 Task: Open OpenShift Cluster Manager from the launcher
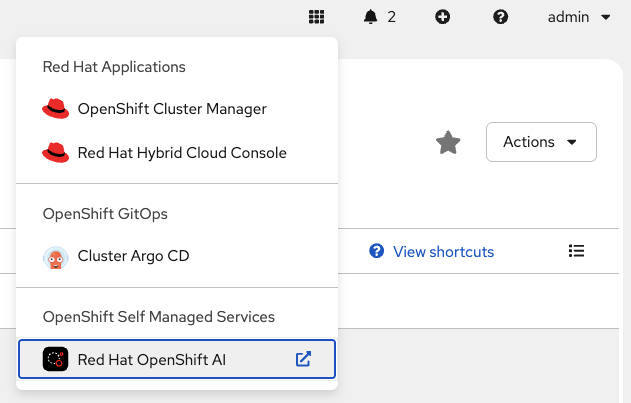point(172,108)
